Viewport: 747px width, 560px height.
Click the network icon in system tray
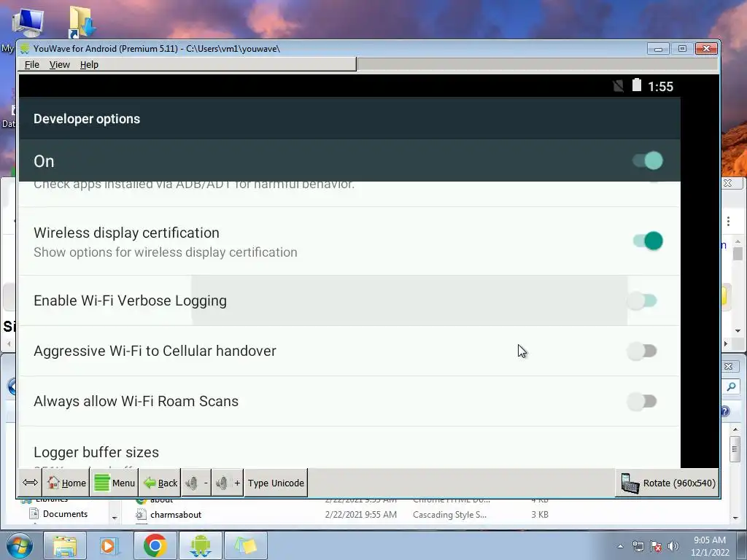(638, 546)
